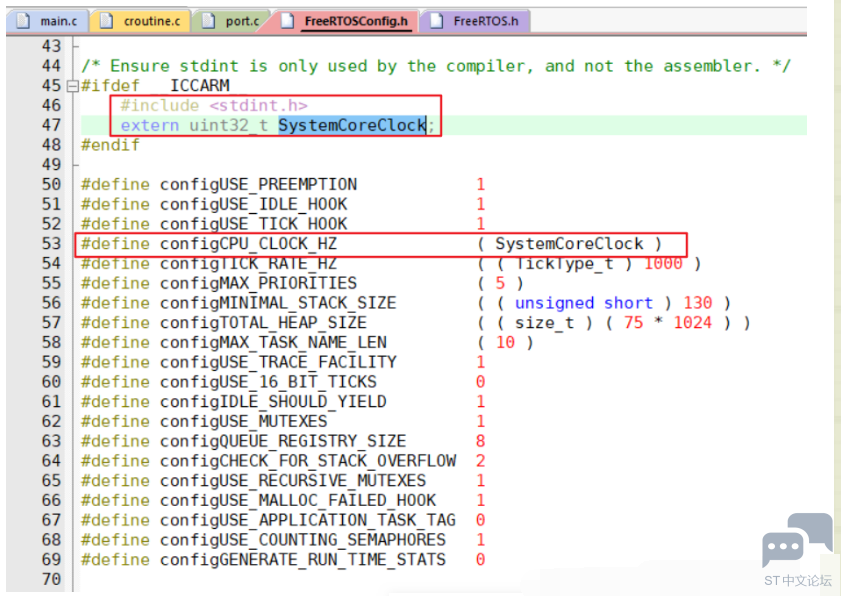Click the main.c file icon
This screenshot has height=596, width=841.
pyautogui.click(x=23, y=21)
